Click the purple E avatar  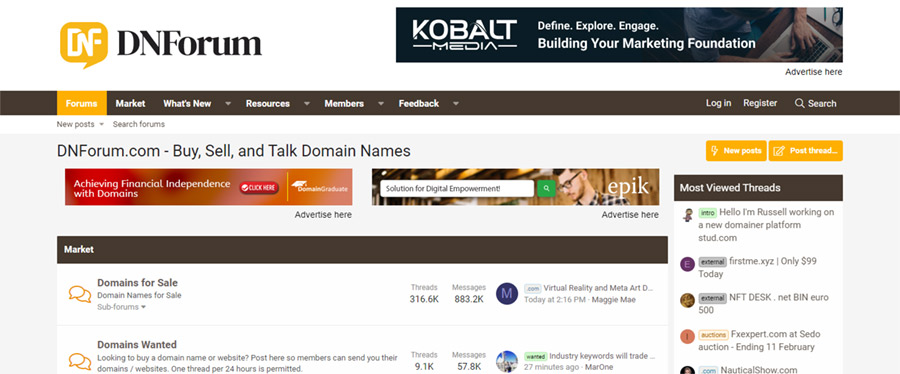(687, 264)
